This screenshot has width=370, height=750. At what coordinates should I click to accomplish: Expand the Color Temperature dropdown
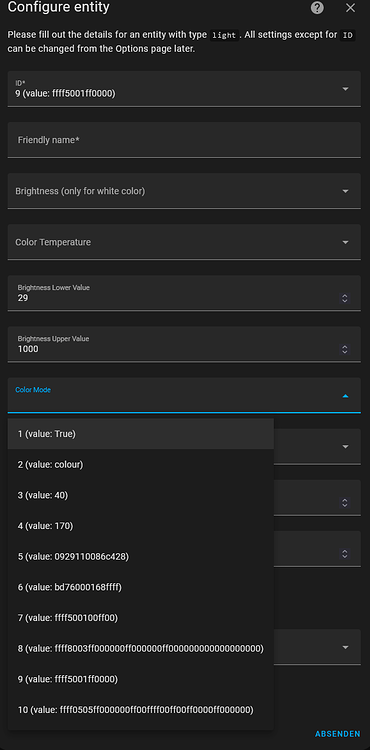pos(184,242)
